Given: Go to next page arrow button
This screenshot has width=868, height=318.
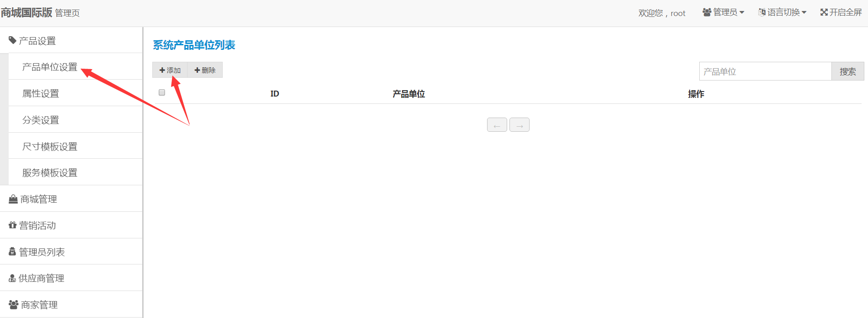Looking at the screenshot, I should tap(519, 125).
